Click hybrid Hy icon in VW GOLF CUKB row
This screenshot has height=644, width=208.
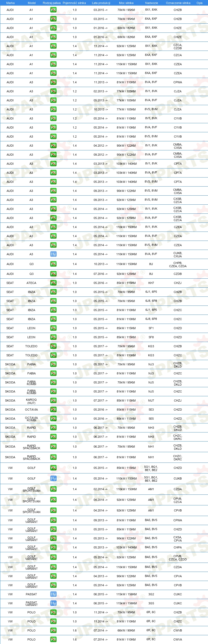(53, 478)
